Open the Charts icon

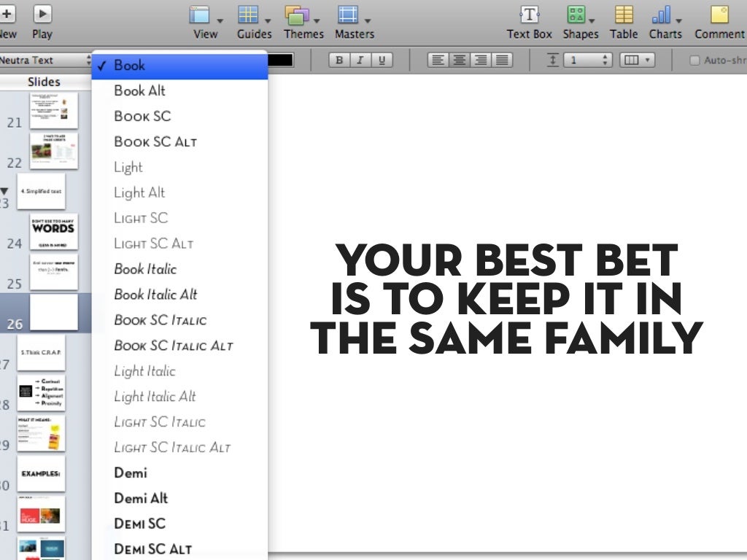661,15
